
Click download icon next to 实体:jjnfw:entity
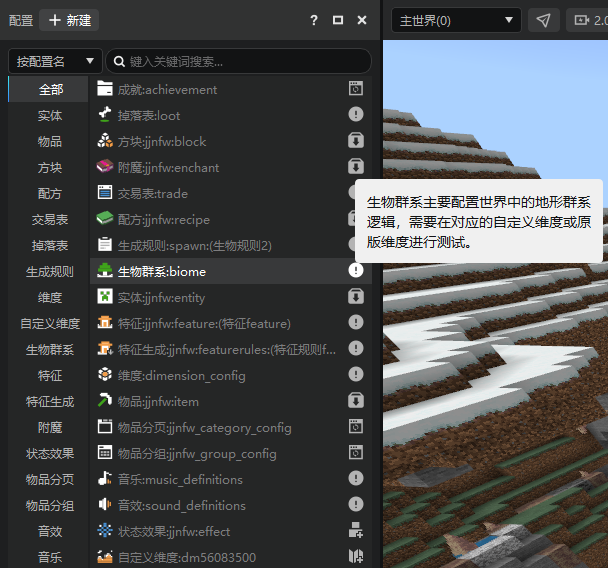click(x=356, y=297)
